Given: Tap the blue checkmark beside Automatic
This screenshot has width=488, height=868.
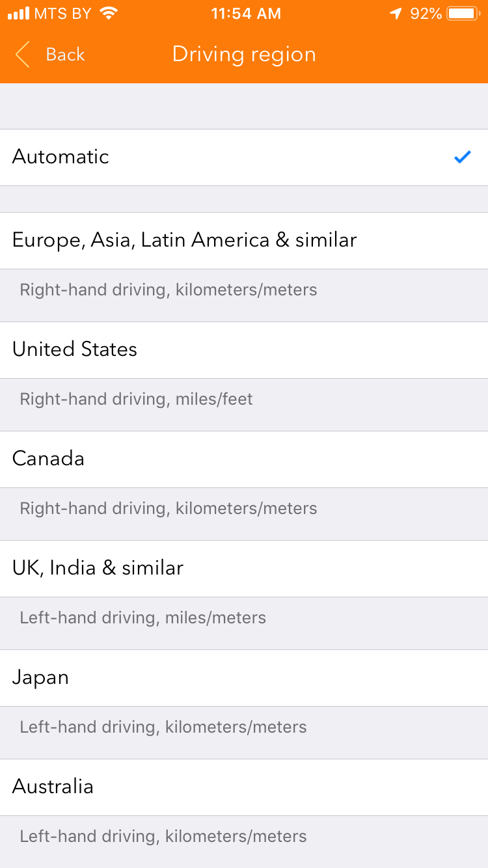Looking at the screenshot, I should (462, 157).
